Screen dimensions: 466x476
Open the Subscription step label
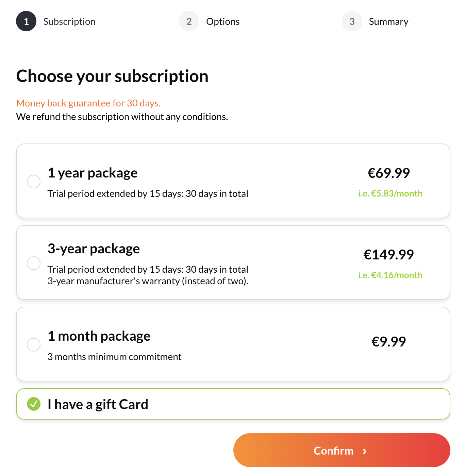(69, 21)
